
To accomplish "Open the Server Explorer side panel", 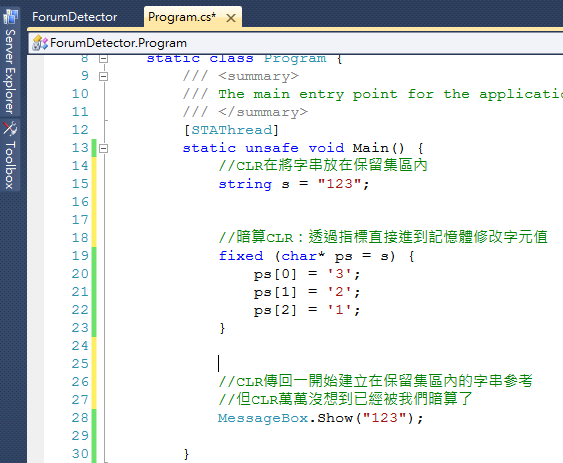I will pos(10,62).
